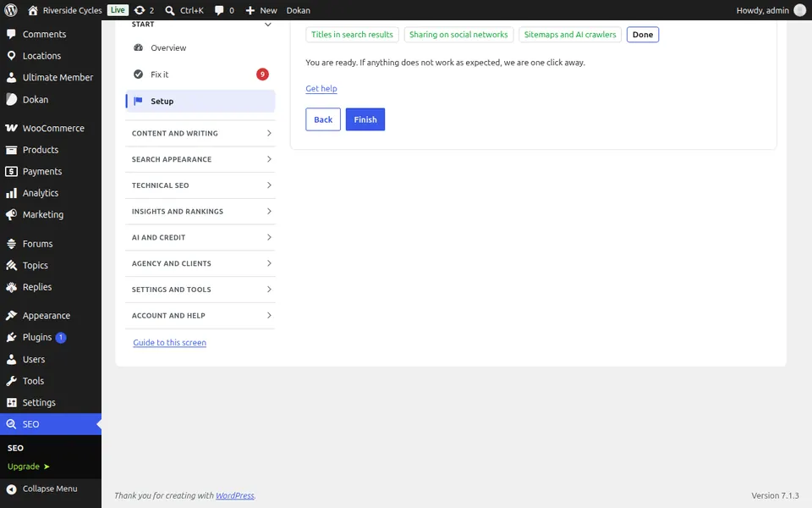812x508 pixels.
Task: Click the Riverside Cycles home icon
Action: click(x=33, y=10)
